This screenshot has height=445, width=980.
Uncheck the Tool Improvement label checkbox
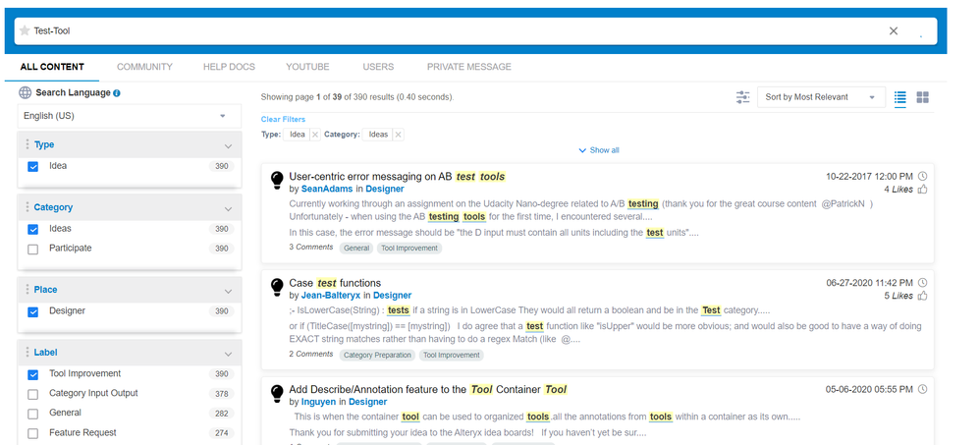33,375
